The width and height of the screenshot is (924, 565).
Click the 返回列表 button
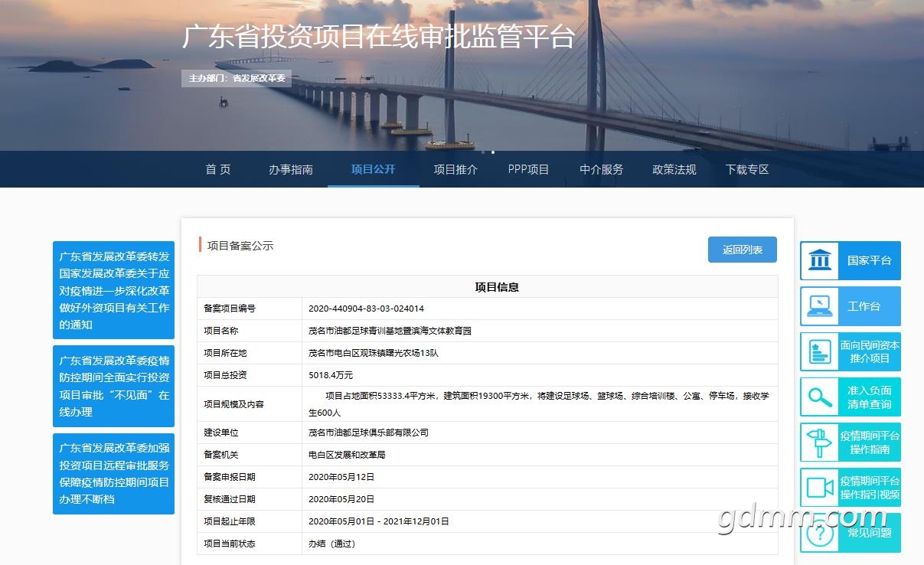pyautogui.click(x=743, y=250)
